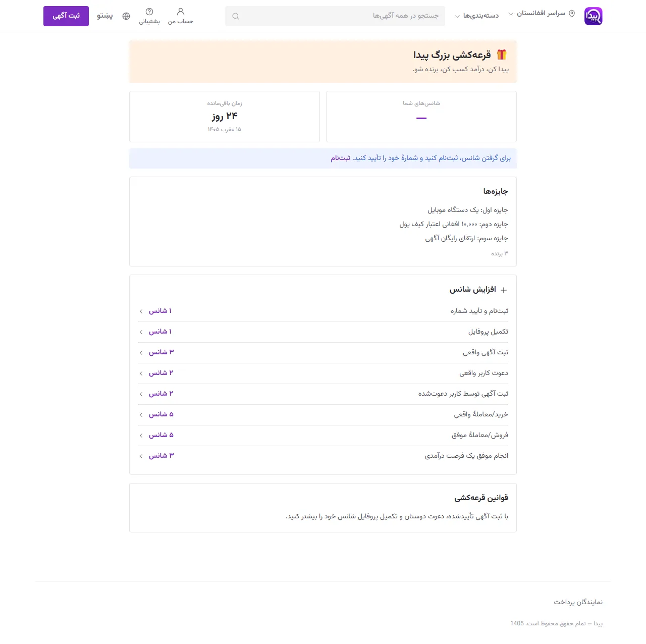
Task: Click نمایندگان پرداخت footer link
Action: click(x=578, y=602)
